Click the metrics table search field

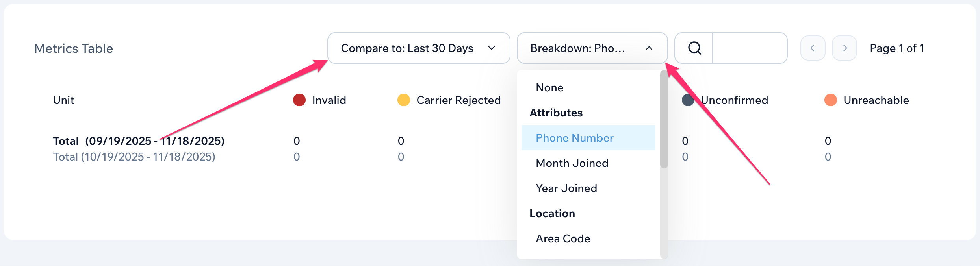[x=750, y=48]
